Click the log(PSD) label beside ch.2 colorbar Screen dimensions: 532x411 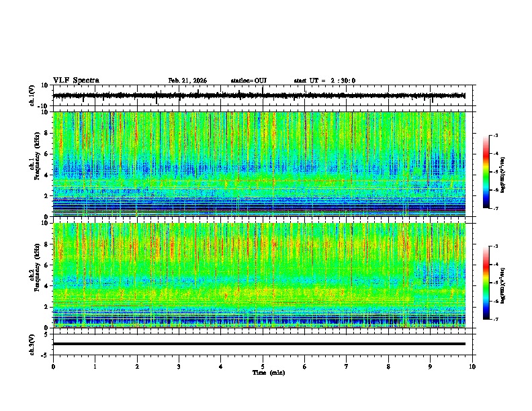tap(502, 285)
